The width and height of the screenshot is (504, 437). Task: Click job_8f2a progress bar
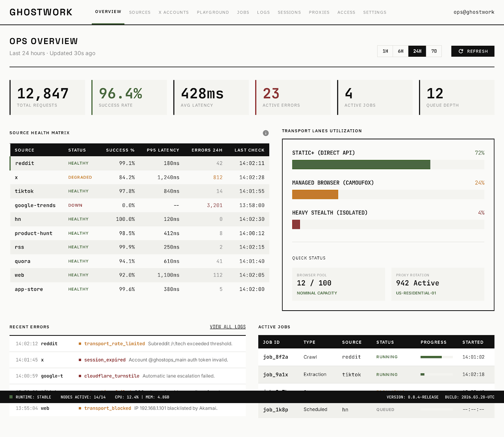click(x=436, y=357)
